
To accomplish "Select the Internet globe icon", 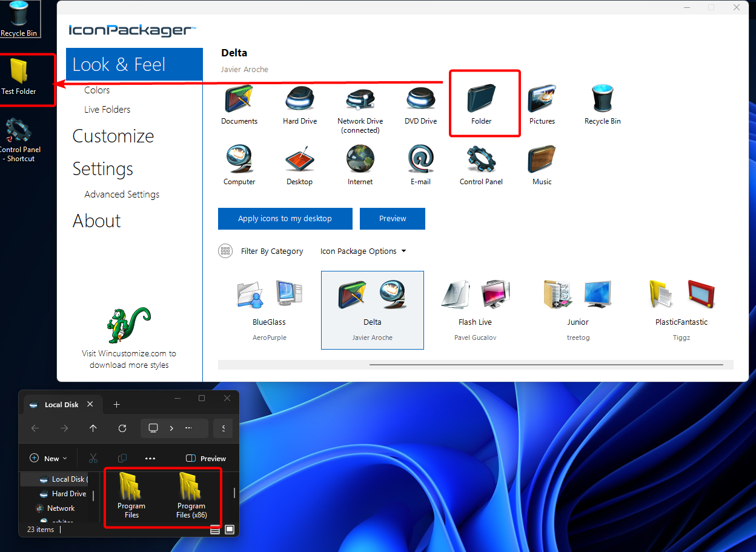I will 360,161.
